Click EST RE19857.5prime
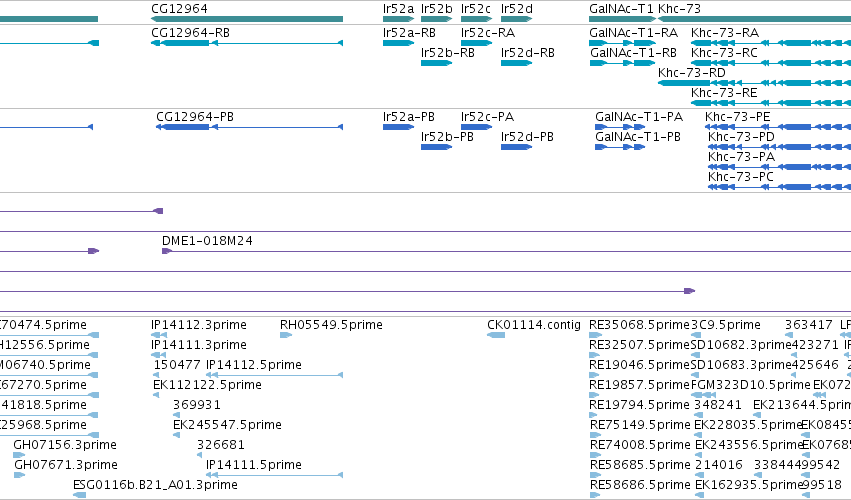 pos(639,385)
